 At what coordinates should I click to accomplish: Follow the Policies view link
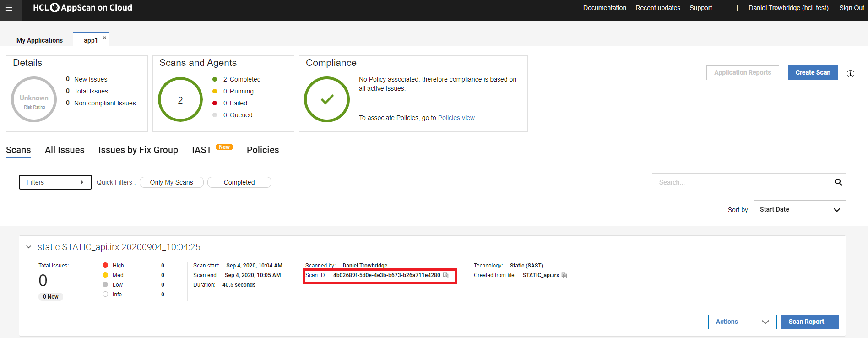(456, 118)
